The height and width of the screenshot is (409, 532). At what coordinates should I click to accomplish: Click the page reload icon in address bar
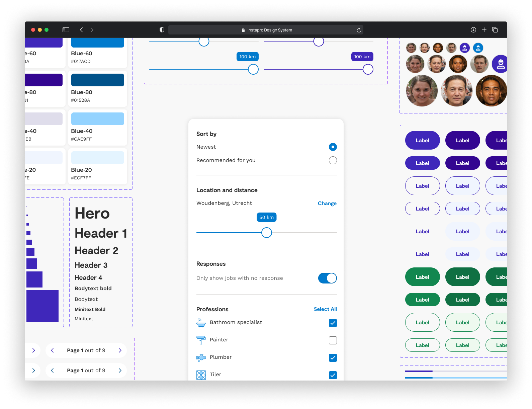[x=359, y=30]
